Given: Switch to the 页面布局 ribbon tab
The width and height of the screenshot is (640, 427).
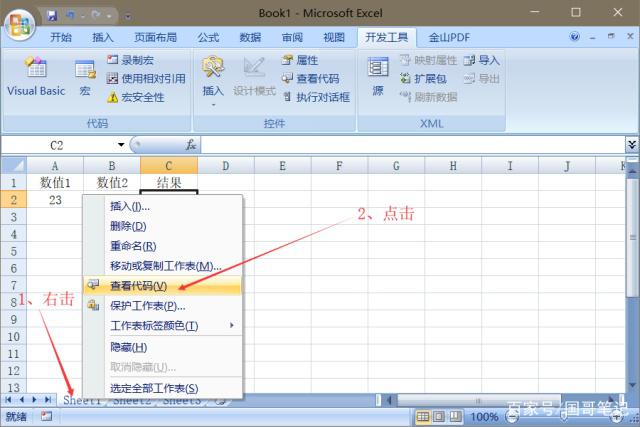Looking at the screenshot, I should tap(156, 38).
